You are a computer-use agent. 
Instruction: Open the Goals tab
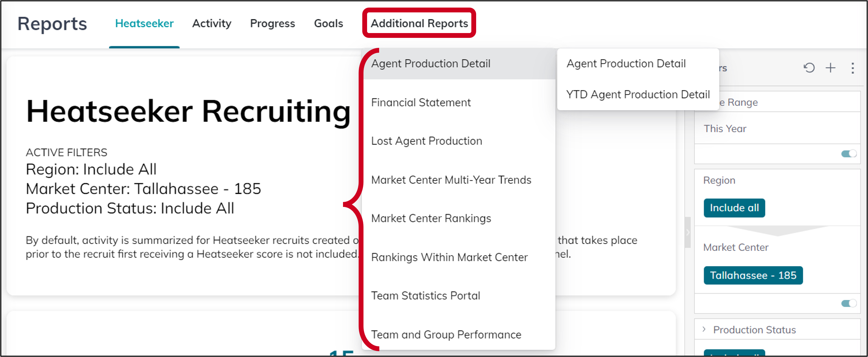328,23
